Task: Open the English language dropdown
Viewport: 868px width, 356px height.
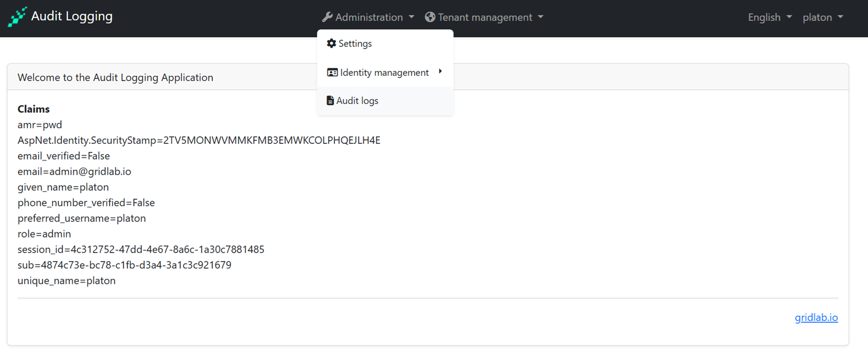Action: (769, 17)
